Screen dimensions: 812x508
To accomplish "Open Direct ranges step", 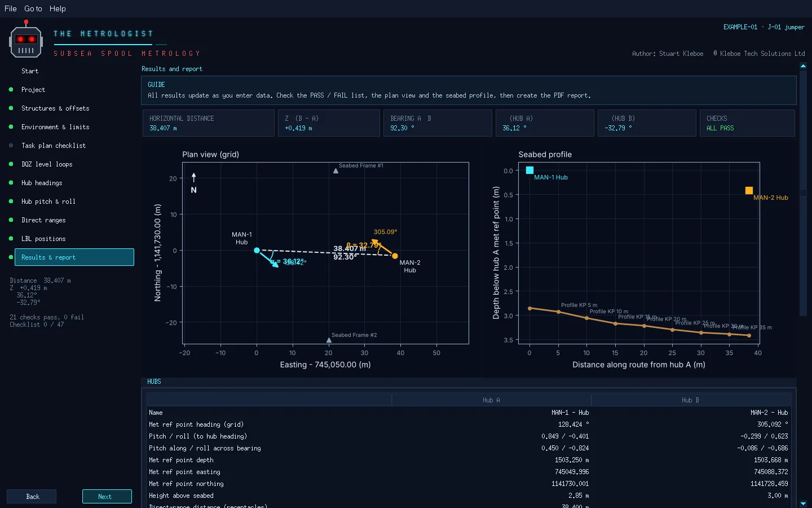I will [43, 220].
